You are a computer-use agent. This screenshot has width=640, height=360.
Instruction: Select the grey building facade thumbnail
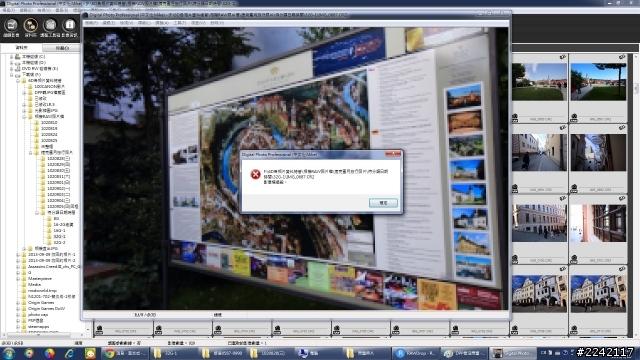tap(539, 223)
